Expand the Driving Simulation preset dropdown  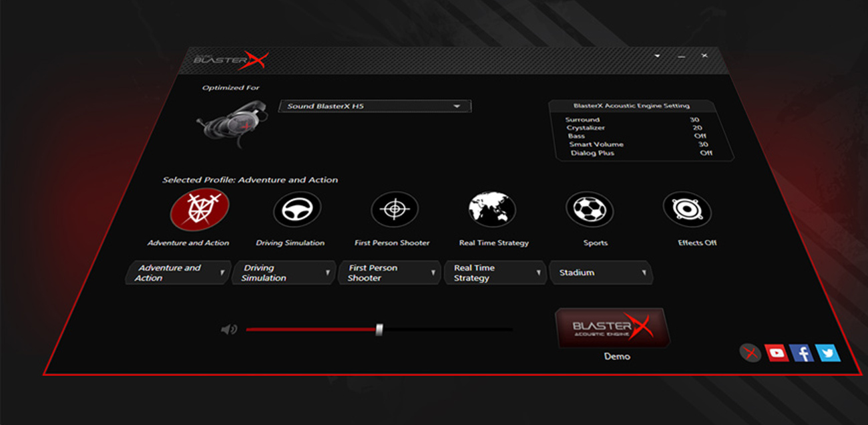tap(283, 273)
